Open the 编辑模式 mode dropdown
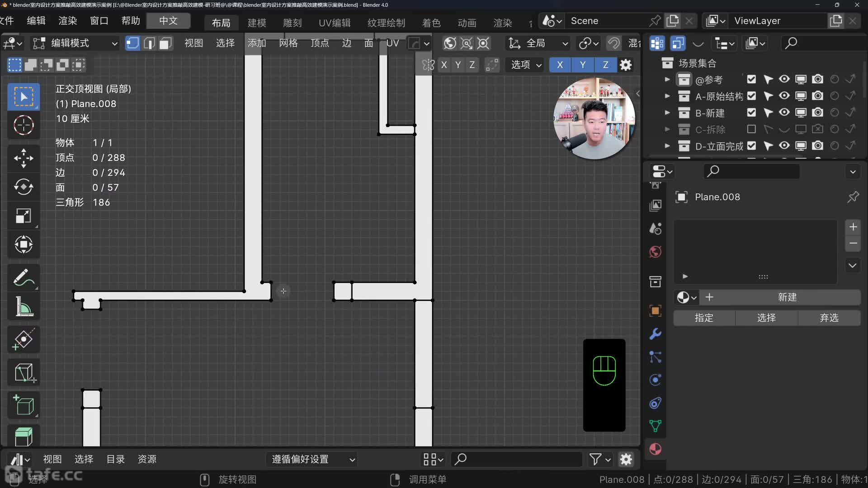Viewport: 868px width, 488px height. point(75,43)
